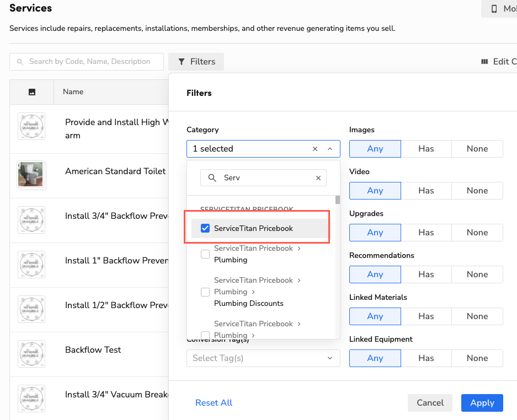The width and height of the screenshot is (517, 420).
Task: Select Any for Video
Action: pos(375,191)
